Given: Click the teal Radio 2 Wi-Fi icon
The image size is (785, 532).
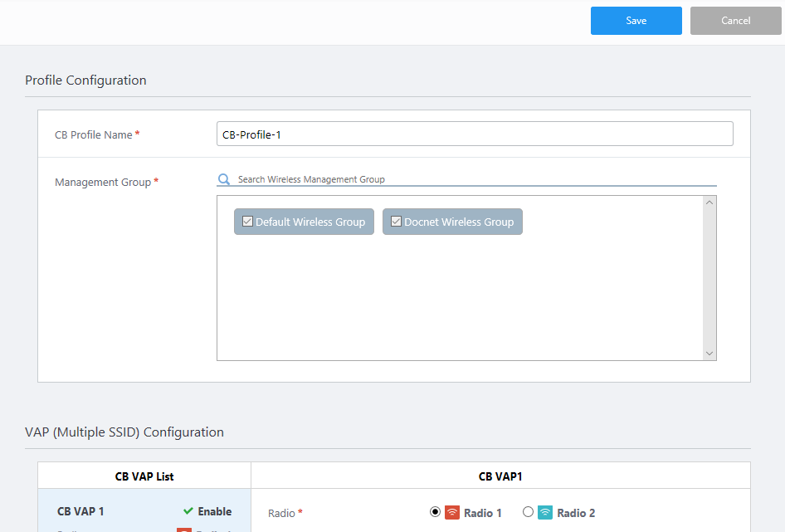Looking at the screenshot, I should 545,513.
